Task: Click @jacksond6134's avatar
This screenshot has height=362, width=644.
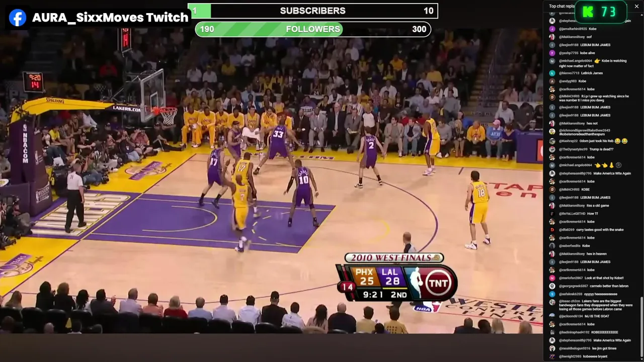Action: point(552,316)
